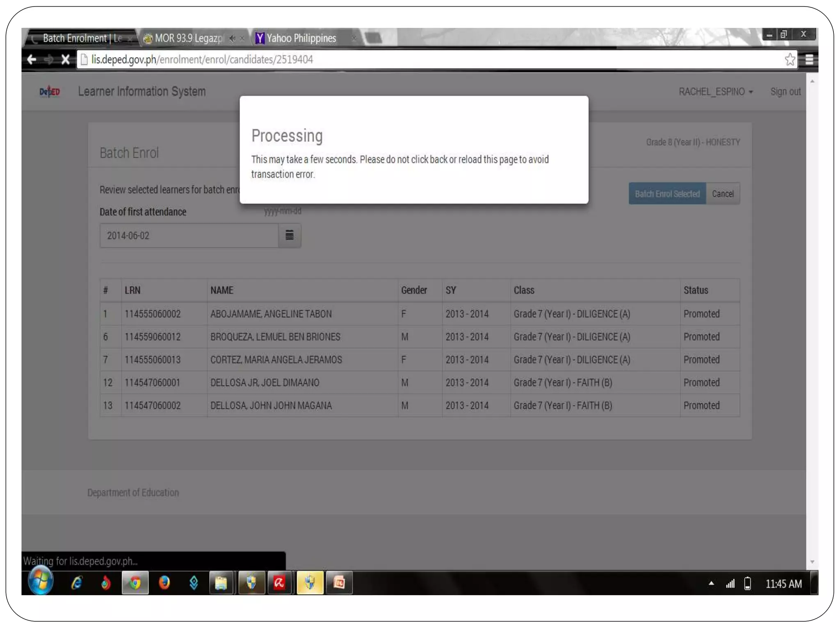
Task: Click scrollbar down arrow
Action: [812, 562]
